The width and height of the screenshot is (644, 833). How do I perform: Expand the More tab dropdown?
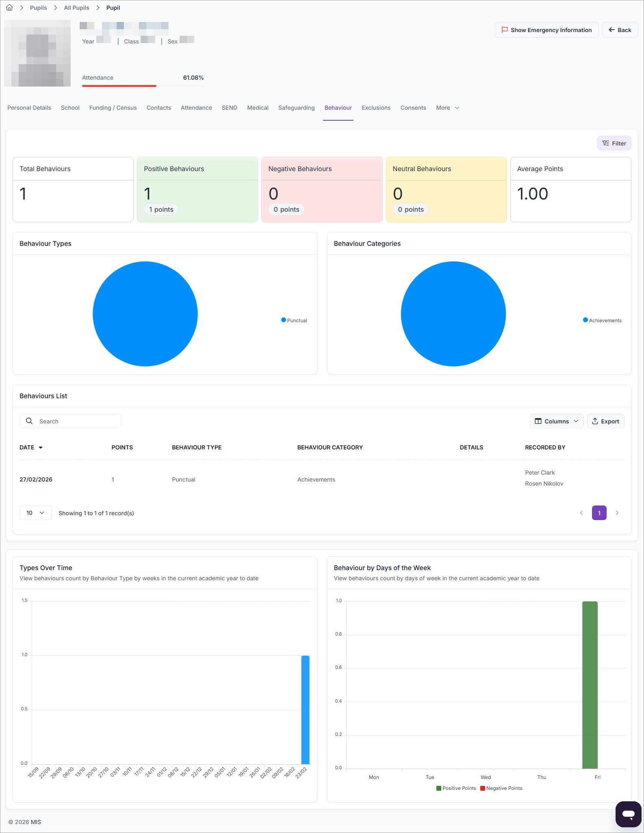coord(447,108)
